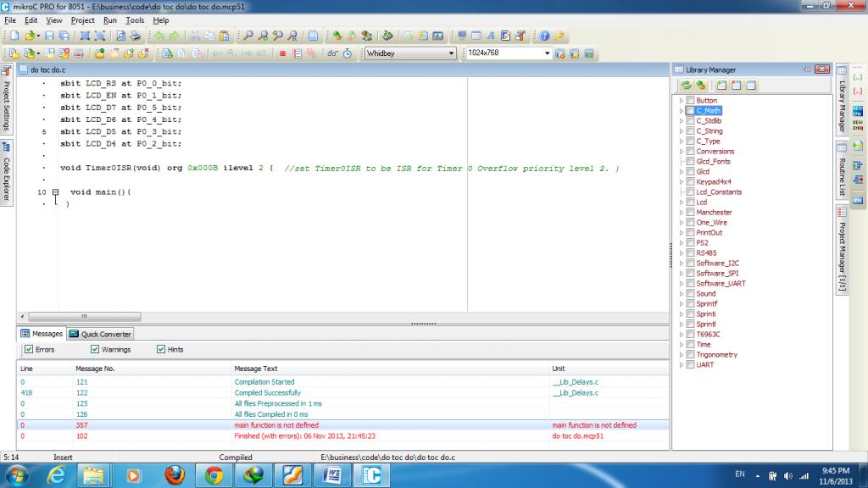Enable the C_Math library checkbox

click(x=690, y=111)
